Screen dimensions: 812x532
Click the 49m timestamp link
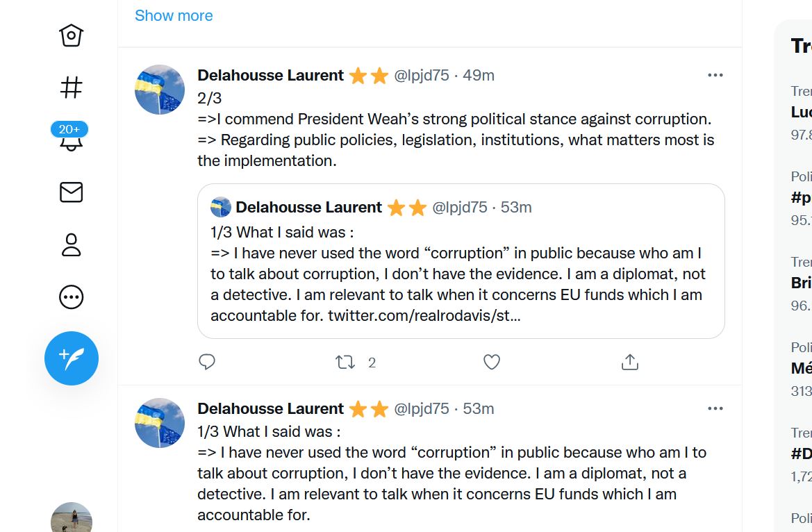[479, 75]
